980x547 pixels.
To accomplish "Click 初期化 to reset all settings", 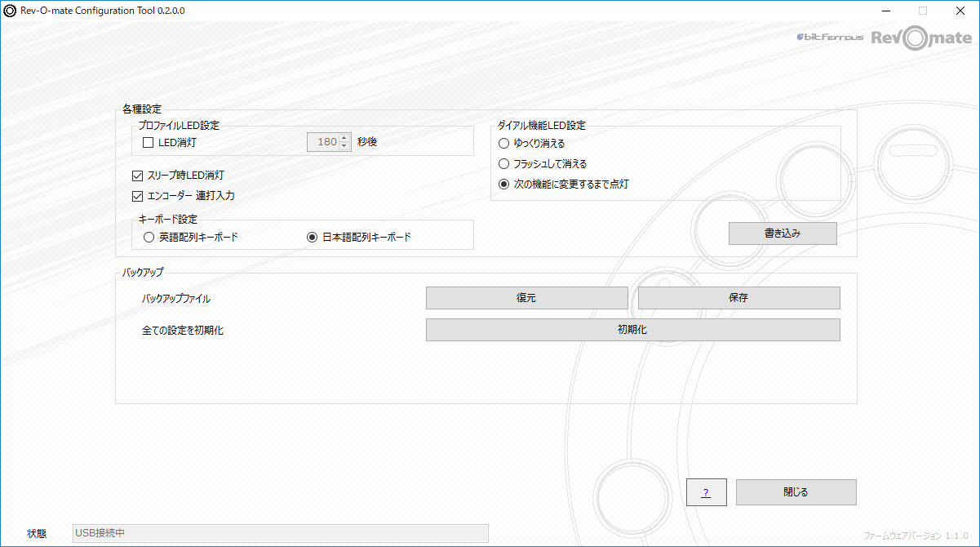I will 632,330.
